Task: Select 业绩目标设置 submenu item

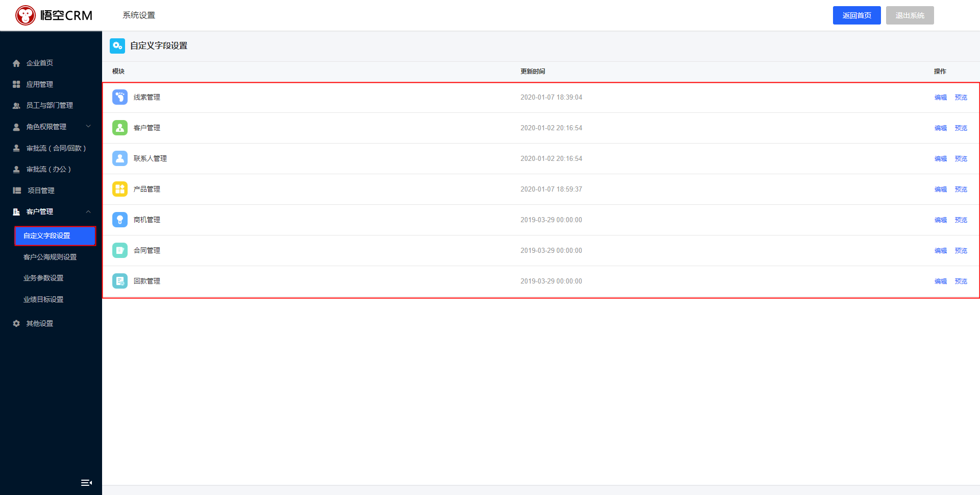Action: (43, 299)
